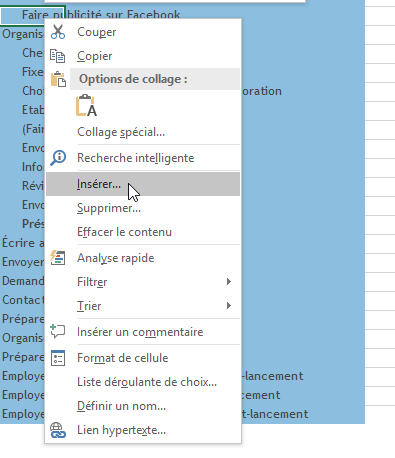Select Recherche intelligente menu entry
Viewport: 395px width, 458px height.
(x=143, y=158)
